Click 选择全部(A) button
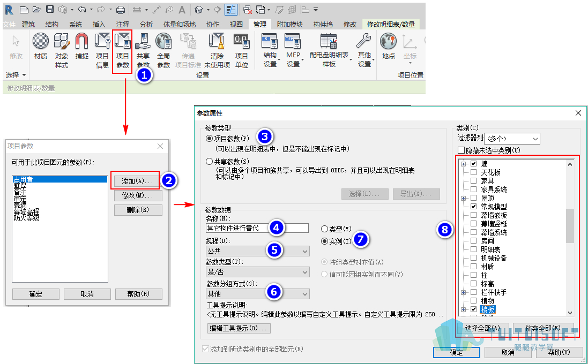 click(x=483, y=329)
